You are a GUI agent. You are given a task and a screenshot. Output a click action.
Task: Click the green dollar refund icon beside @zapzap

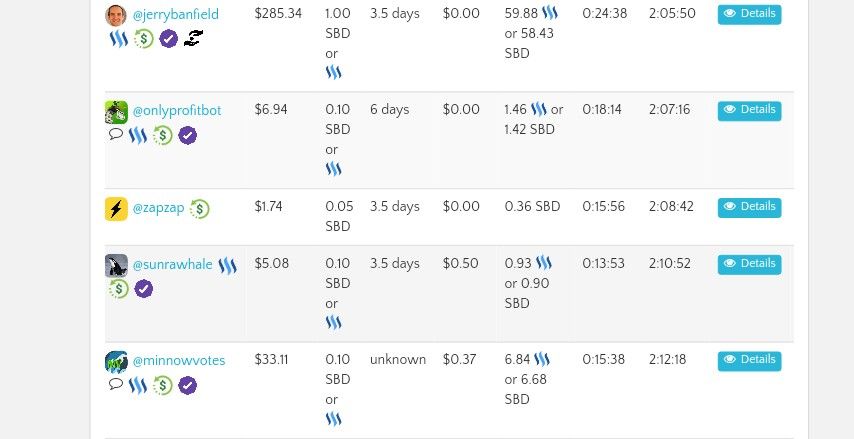click(199, 209)
